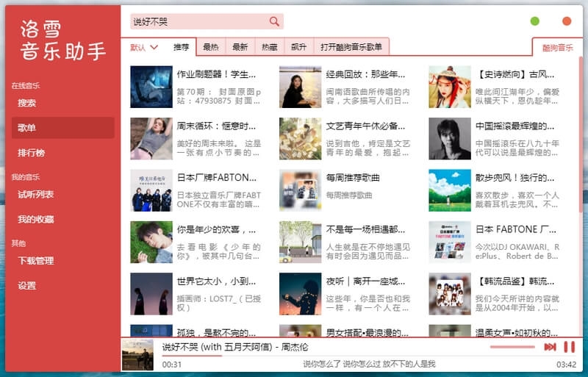
Task: Open playlist title 作业刷题器！学生...
Action: (216, 74)
